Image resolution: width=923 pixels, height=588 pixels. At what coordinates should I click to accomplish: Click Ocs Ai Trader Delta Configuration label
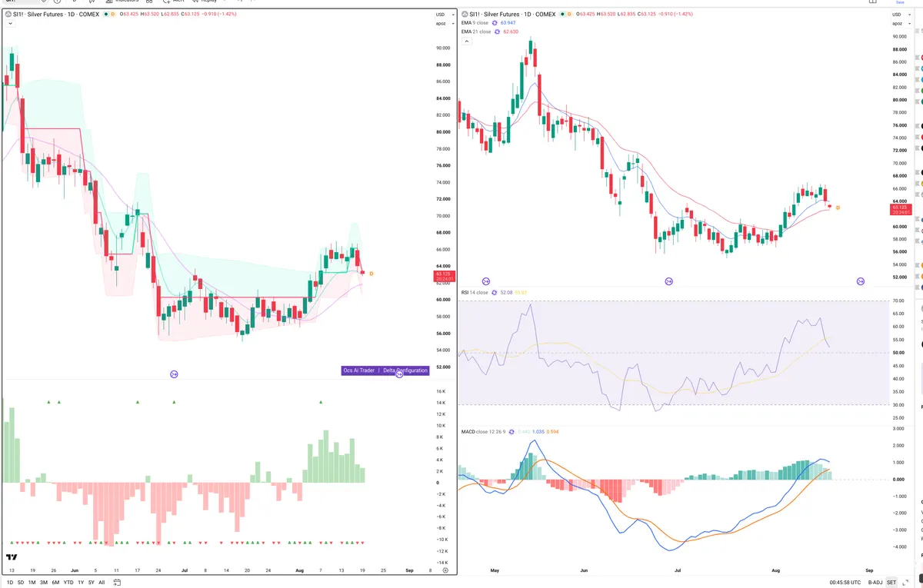click(385, 370)
